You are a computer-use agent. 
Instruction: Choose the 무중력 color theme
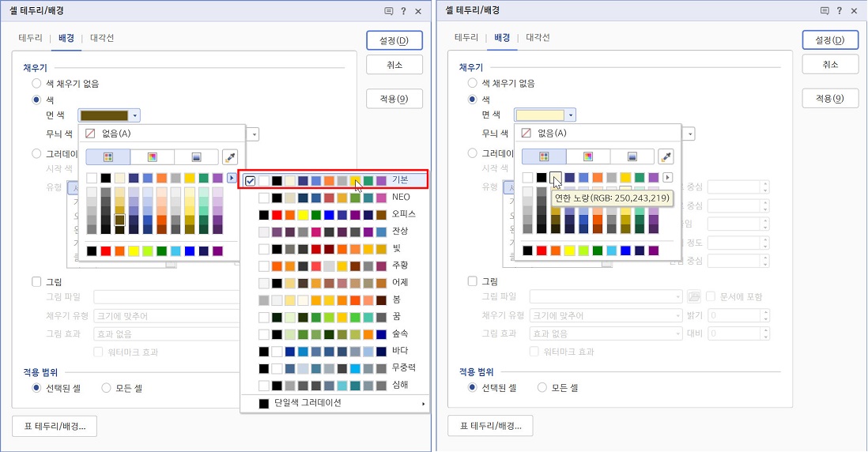pos(335,368)
